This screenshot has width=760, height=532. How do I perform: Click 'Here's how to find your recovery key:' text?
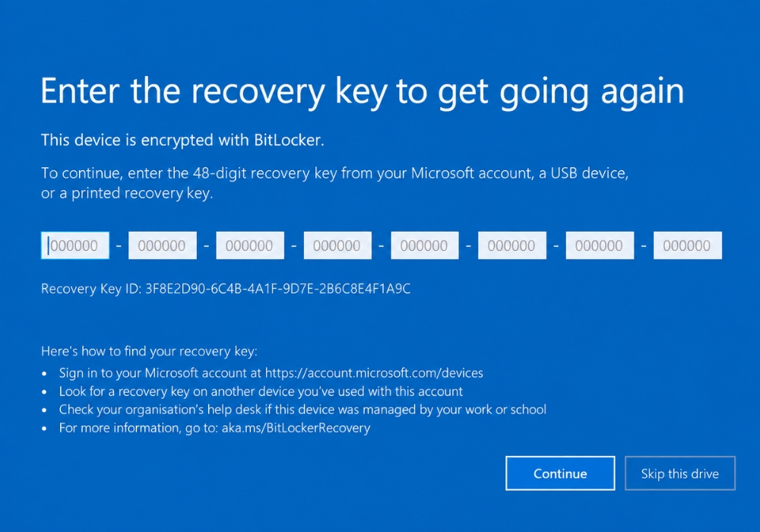[149, 351]
